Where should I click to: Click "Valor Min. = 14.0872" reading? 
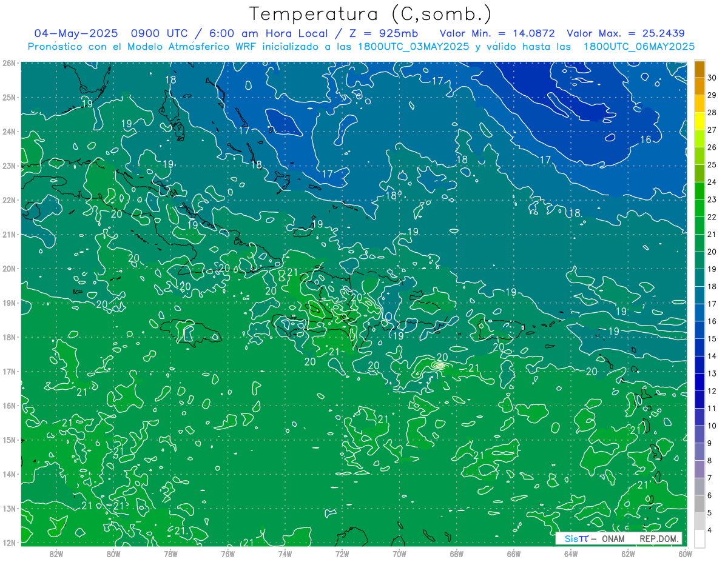click(496, 33)
